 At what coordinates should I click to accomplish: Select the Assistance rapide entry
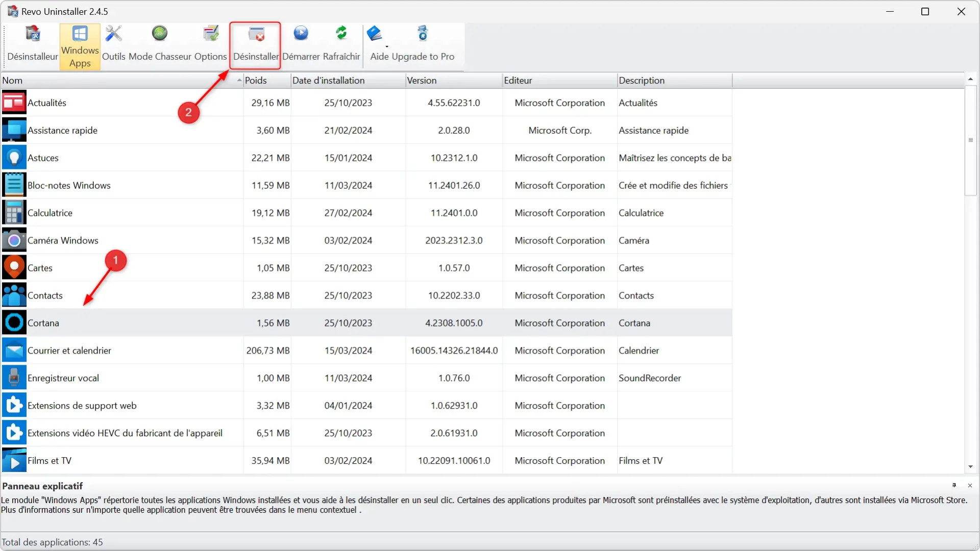(62, 130)
